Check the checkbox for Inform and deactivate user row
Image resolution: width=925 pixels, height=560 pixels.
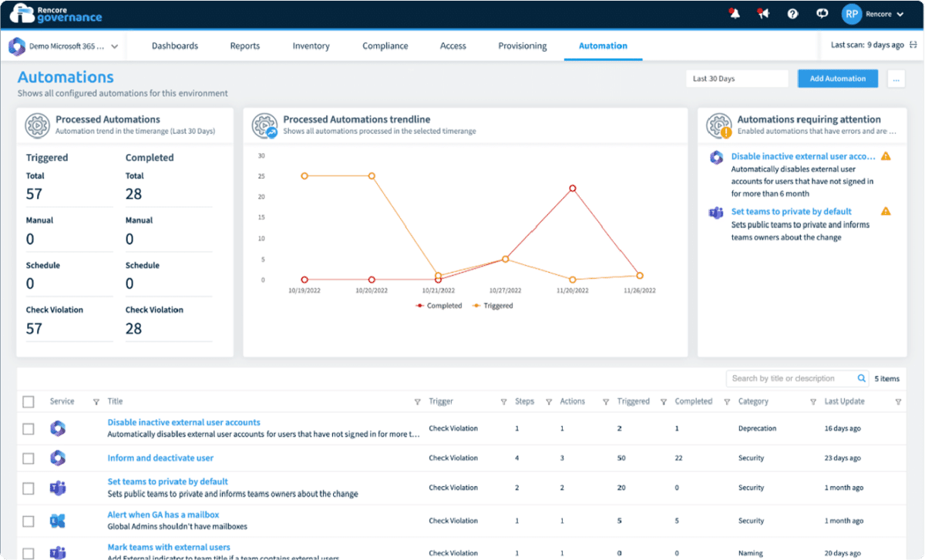point(29,457)
